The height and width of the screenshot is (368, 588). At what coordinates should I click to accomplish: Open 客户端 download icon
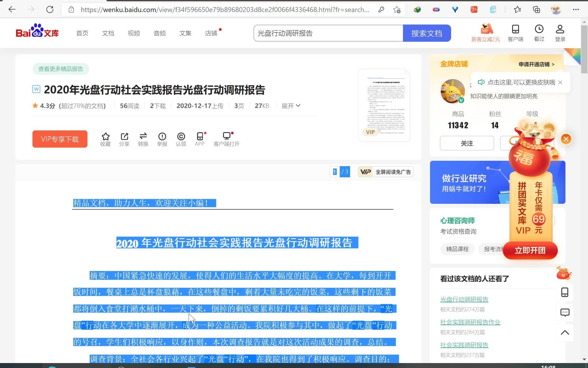coord(515,33)
